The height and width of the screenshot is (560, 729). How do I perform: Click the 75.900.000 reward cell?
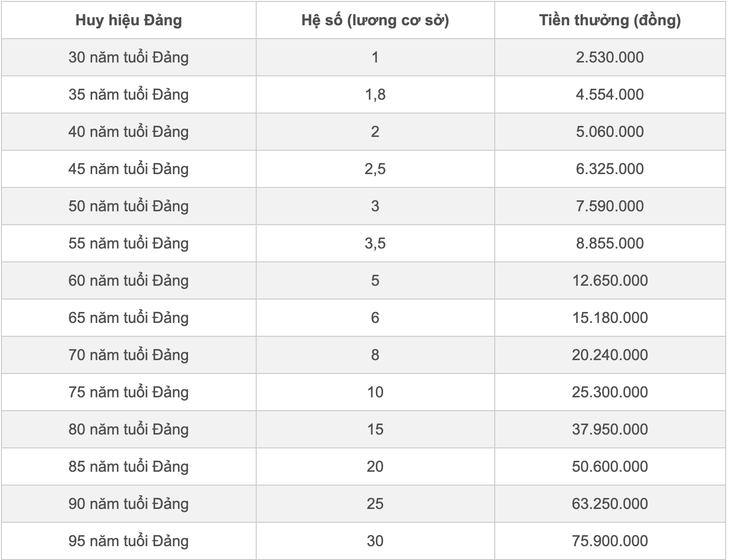click(x=610, y=541)
